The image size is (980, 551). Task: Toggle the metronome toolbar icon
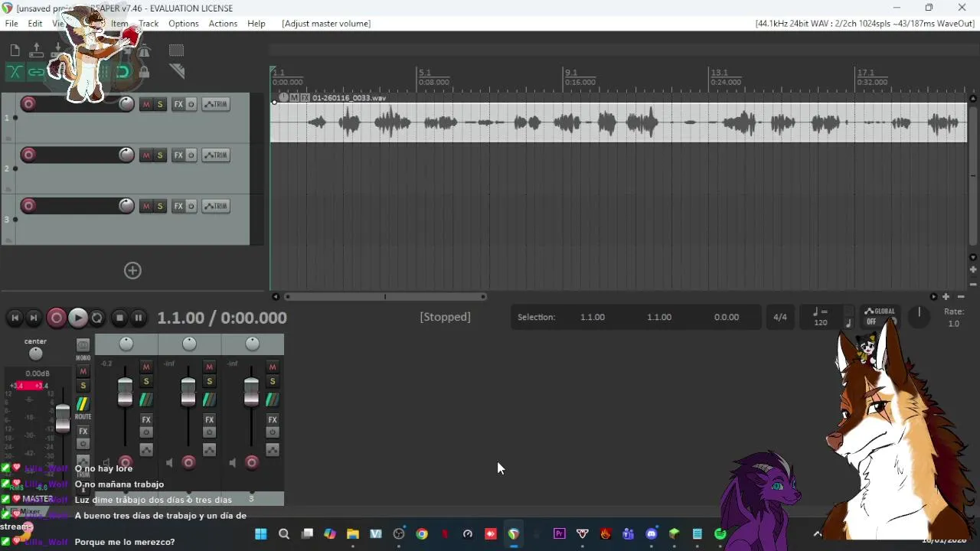point(144,51)
